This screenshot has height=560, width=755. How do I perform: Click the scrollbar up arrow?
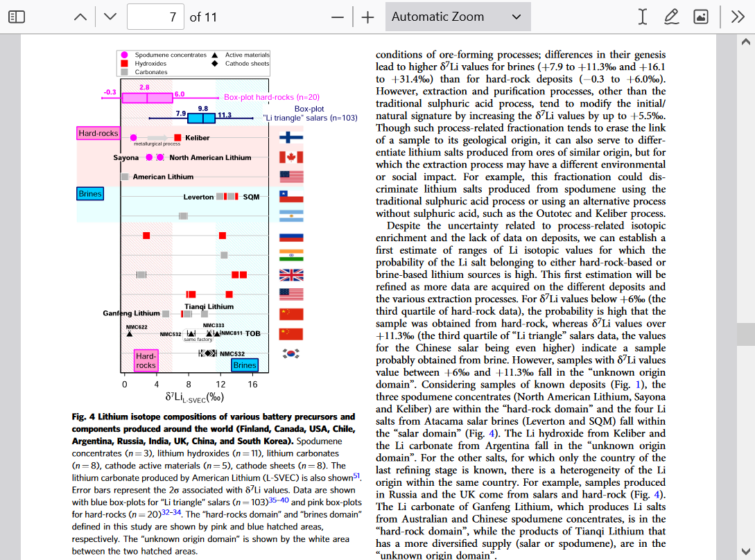click(746, 42)
